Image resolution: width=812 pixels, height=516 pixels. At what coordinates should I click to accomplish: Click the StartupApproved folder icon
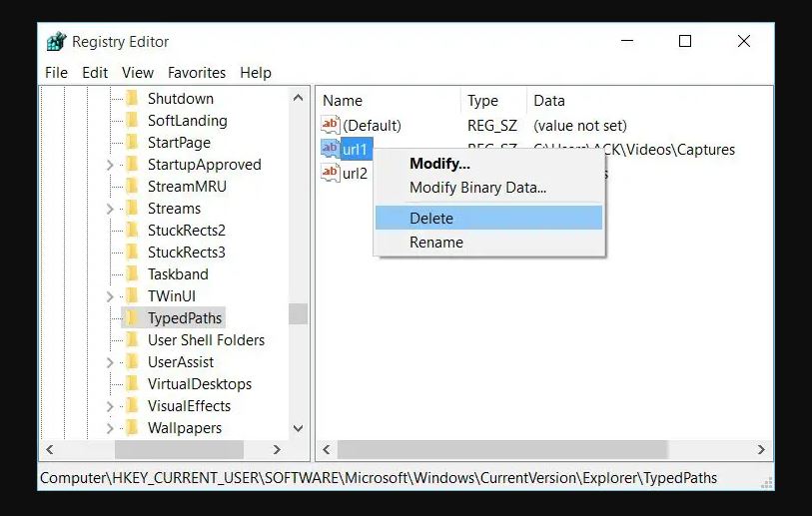[x=132, y=164]
